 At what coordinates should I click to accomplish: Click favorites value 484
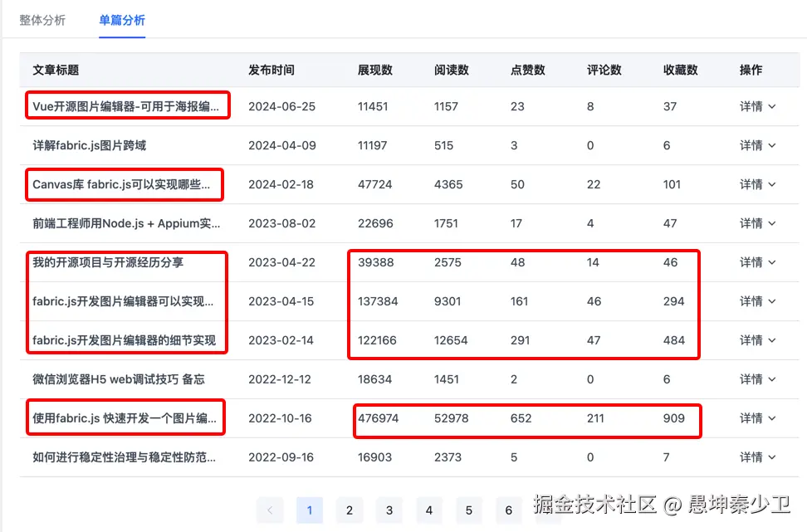coord(673,340)
